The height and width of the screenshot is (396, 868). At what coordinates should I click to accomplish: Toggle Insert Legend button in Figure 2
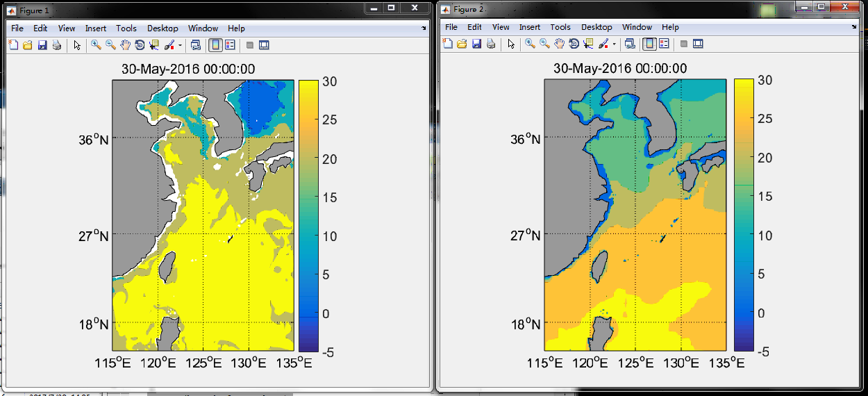pos(664,44)
